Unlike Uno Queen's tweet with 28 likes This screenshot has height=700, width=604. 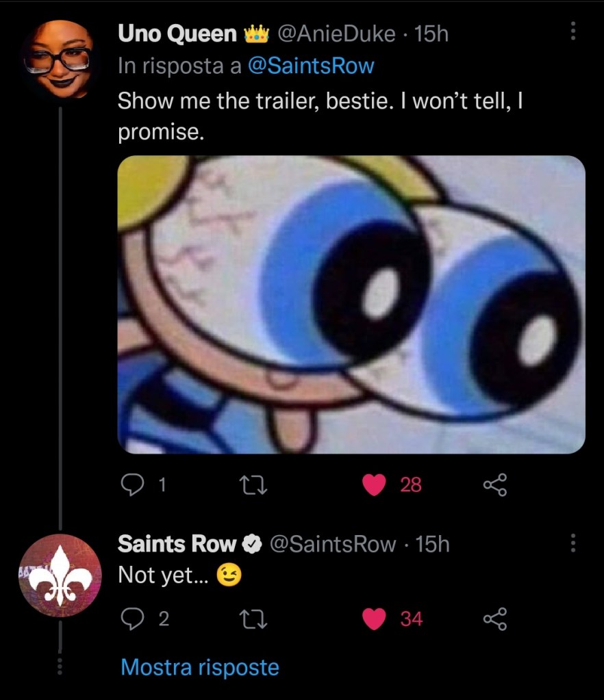coord(373,485)
